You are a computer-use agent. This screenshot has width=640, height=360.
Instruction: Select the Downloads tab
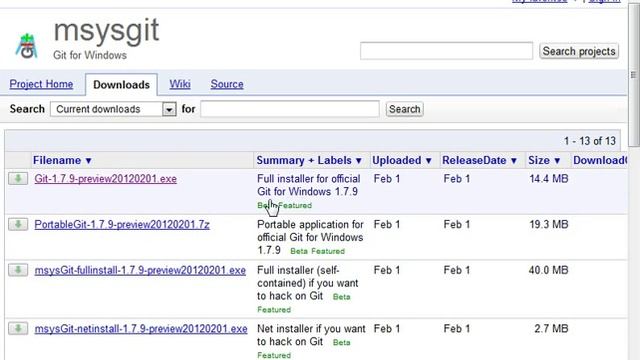tap(121, 84)
